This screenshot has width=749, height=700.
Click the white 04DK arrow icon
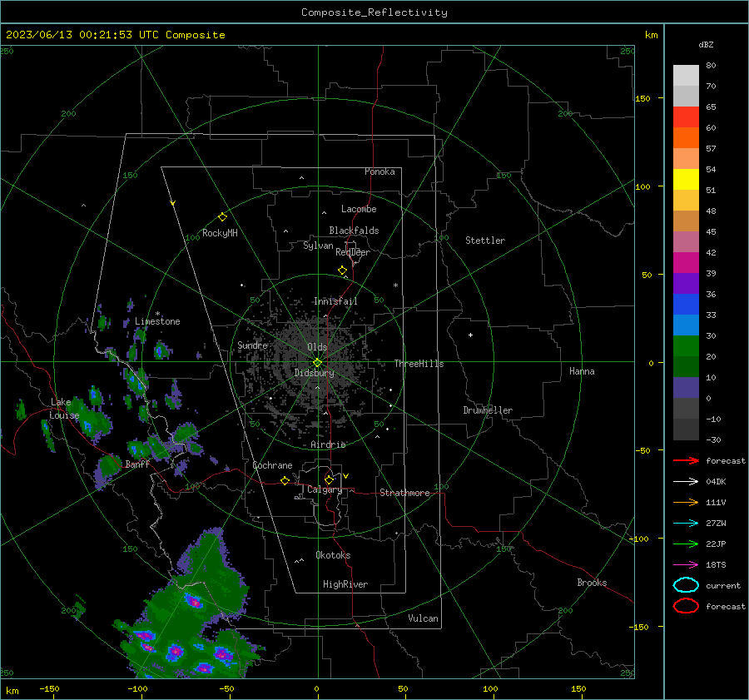tap(686, 482)
